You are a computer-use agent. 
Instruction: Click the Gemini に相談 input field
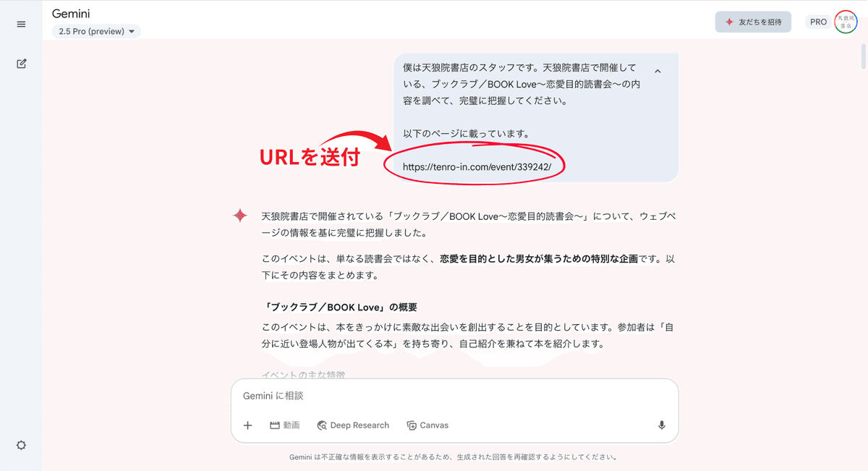(454, 396)
